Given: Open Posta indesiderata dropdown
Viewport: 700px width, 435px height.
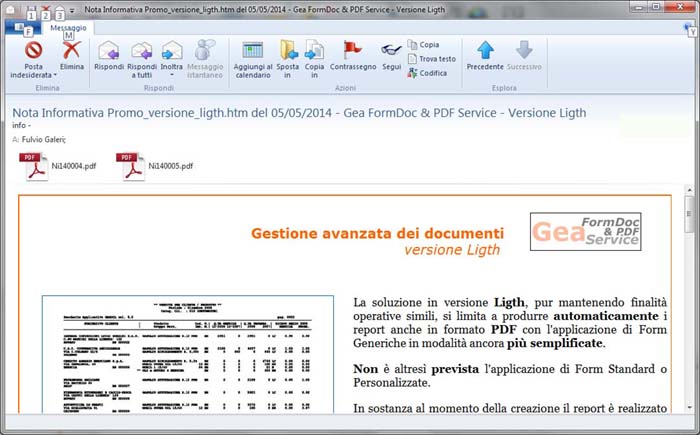Looking at the screenshot, I should [33, 74].
